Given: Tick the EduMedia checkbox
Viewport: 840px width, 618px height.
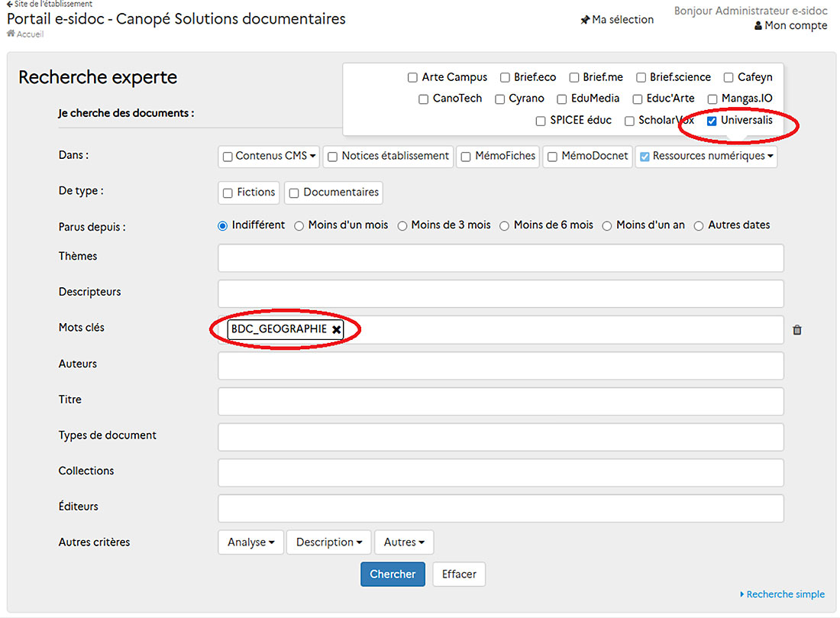Looking at the screenshot, I should [561, 99].
